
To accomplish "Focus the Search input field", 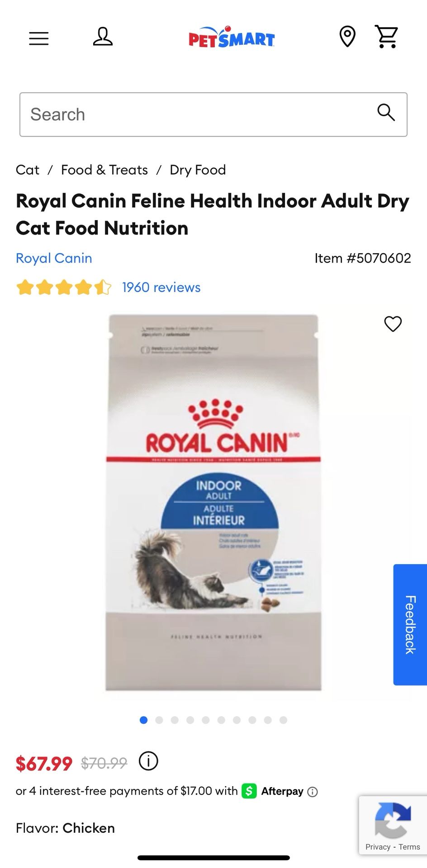I will point(213,114).
